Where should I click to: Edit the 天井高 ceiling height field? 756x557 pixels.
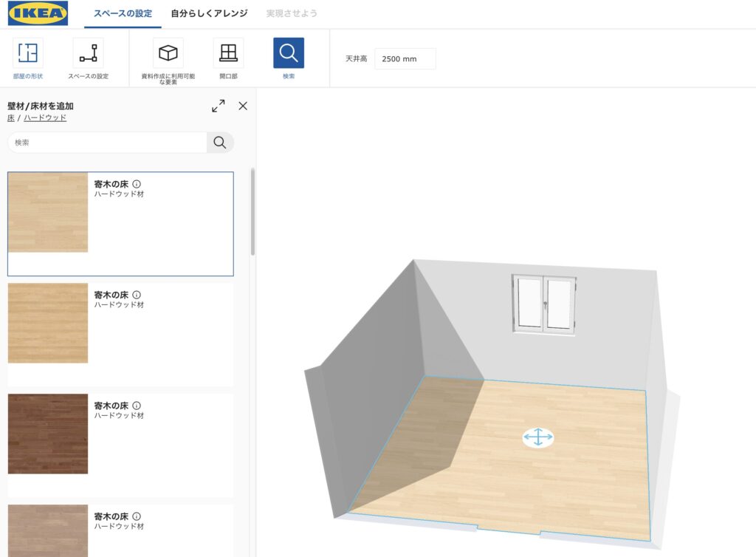[405, 59]
